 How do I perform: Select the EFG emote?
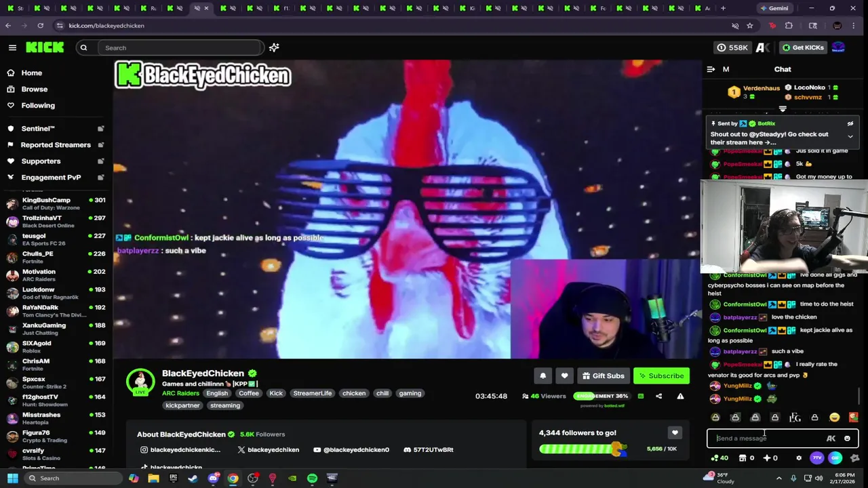tap(795, 418)
